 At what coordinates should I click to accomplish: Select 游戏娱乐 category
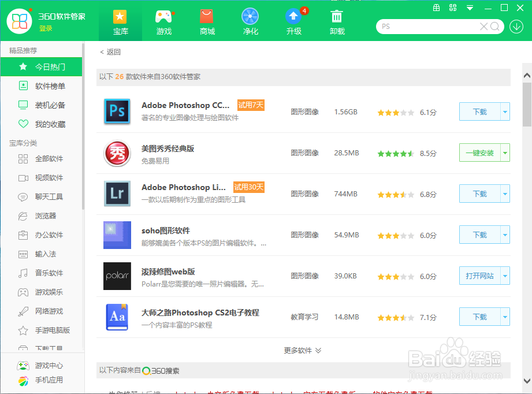(42, 292)
